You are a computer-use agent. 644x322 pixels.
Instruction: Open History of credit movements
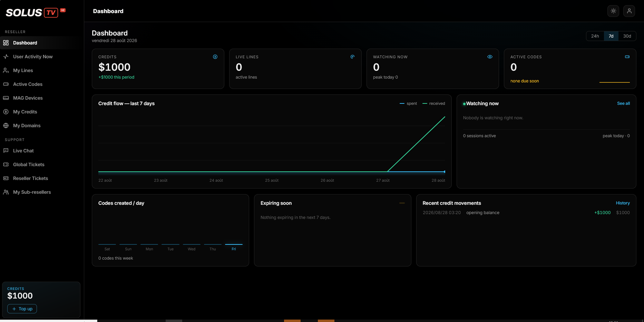pos(623,203)
